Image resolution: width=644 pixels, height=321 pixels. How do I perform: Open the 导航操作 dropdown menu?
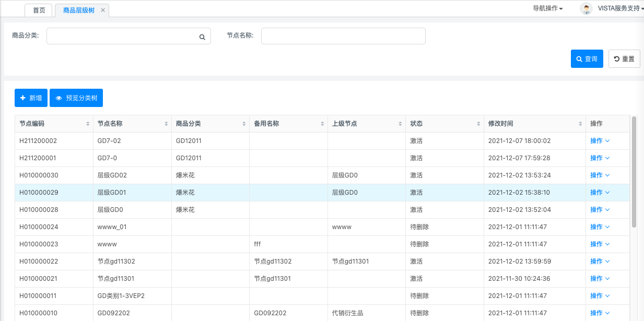point(547,8)
